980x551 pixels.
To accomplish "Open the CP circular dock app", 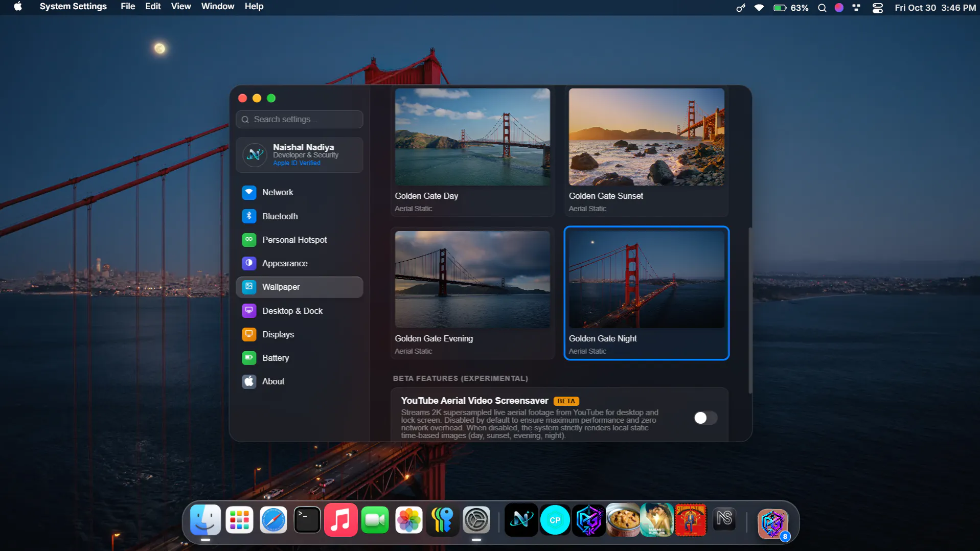I will point(555,520).
